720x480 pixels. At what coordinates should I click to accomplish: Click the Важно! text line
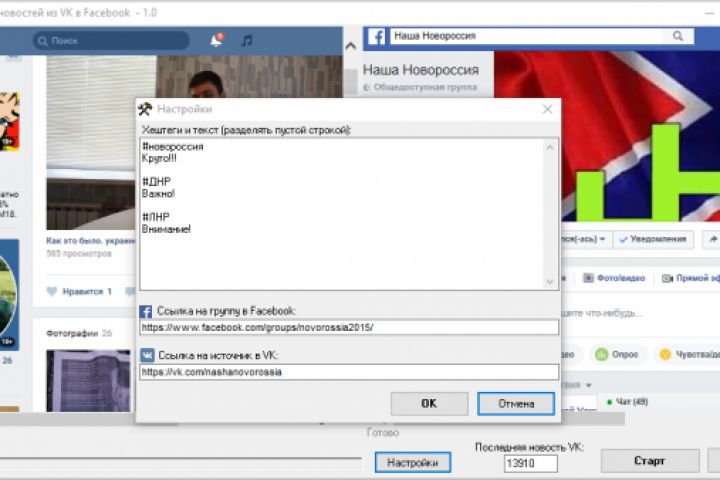click(x=158, y=193)
